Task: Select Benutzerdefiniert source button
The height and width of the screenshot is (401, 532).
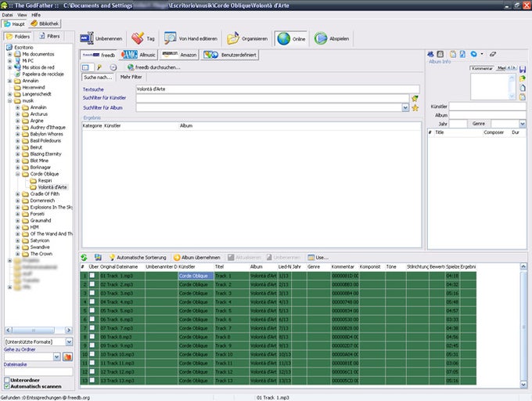Action: pos(230,55)
